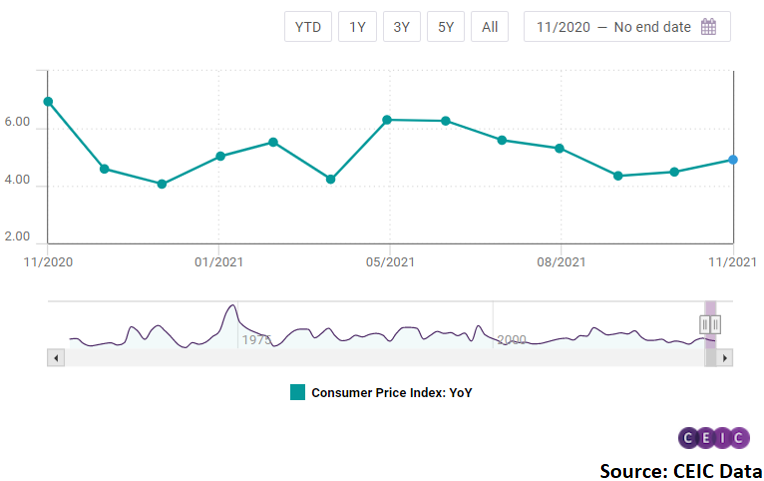Click the 05/2021 data point

pos(389,120)
